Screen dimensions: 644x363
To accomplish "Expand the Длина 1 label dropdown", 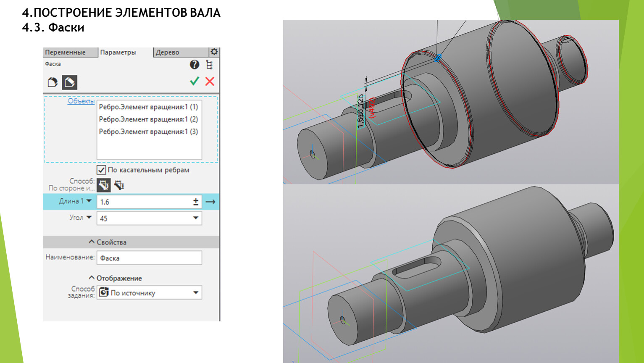I will pyautogui.click(x=89, y=201).
